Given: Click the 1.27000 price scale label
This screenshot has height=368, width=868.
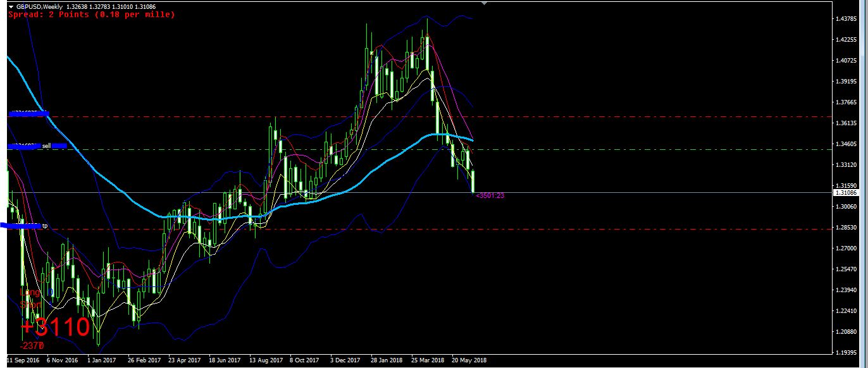Looking at the screenshot, I should [846, 248].
